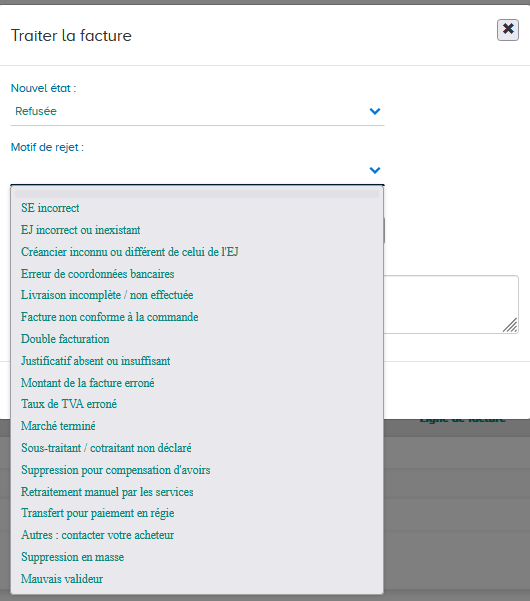Pick Montant de la facture erroné

tap(197, 383)
